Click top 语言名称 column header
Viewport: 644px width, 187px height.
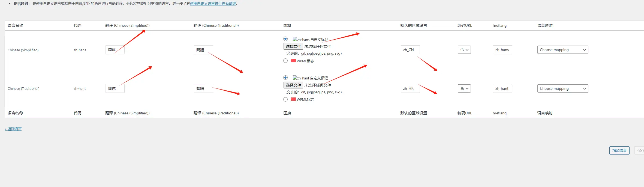click(15, 25)
